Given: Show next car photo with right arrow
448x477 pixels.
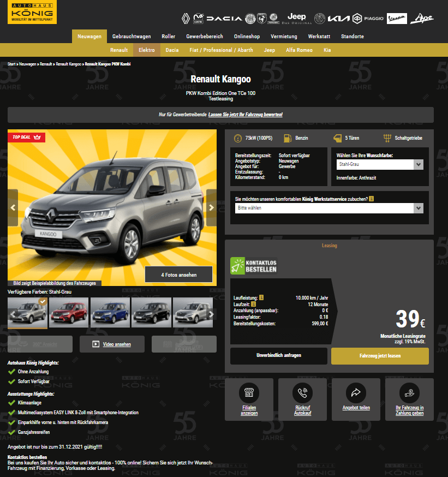Looking at the screenshot, I should pos(211,208).
